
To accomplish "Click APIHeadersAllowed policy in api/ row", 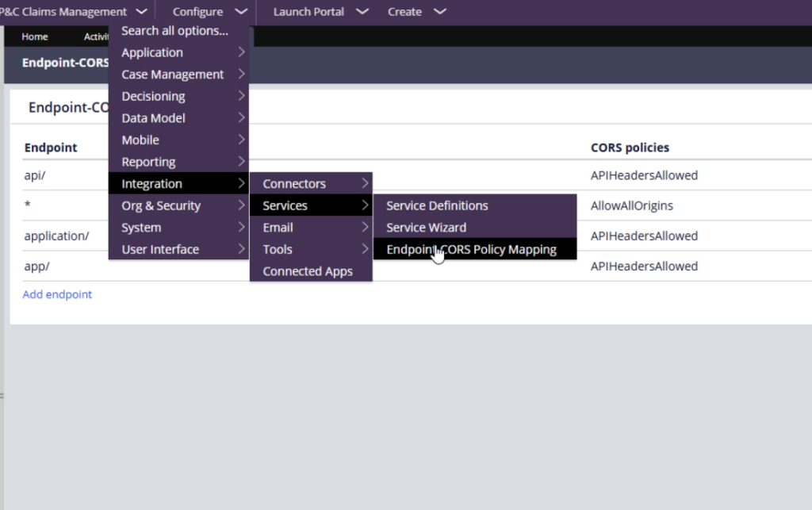I will coord(644,175).
